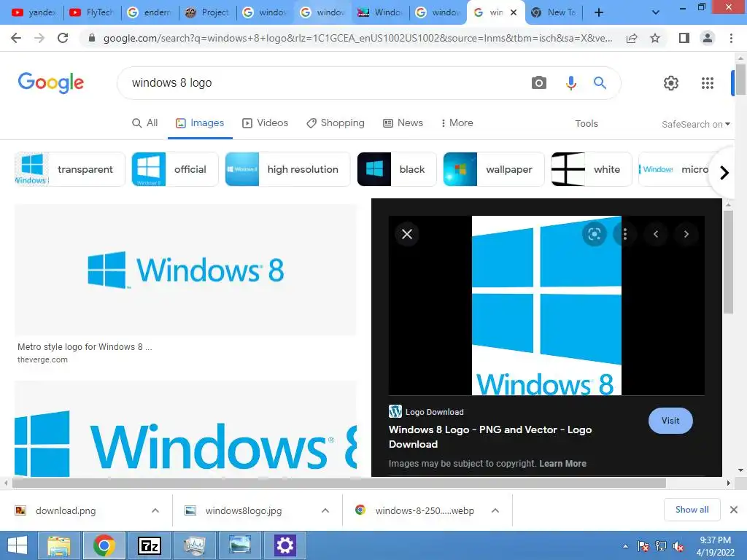
Task: Select the Images tab
Action: point(200,122)
